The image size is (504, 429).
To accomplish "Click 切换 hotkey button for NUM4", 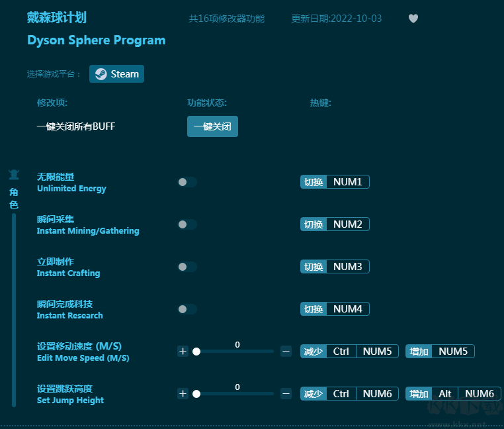I will [314, 309].
